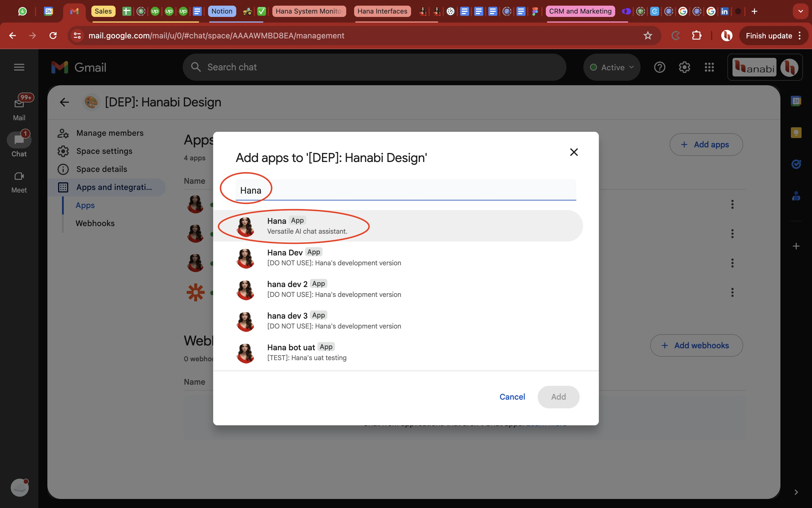Screen dimensions: 812x508
Task: Click the Search chat field
Action: (x=374, y=67)
